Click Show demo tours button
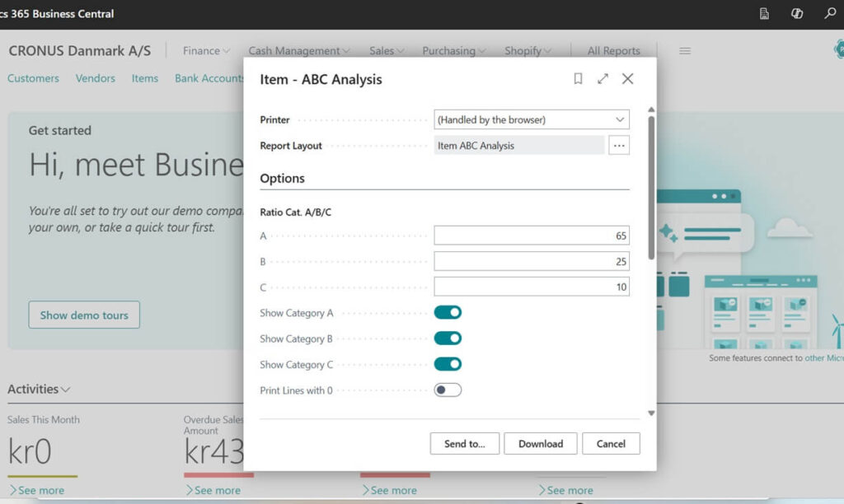The height and width of the screenshot is (504, 844). (x=84, y=315)
